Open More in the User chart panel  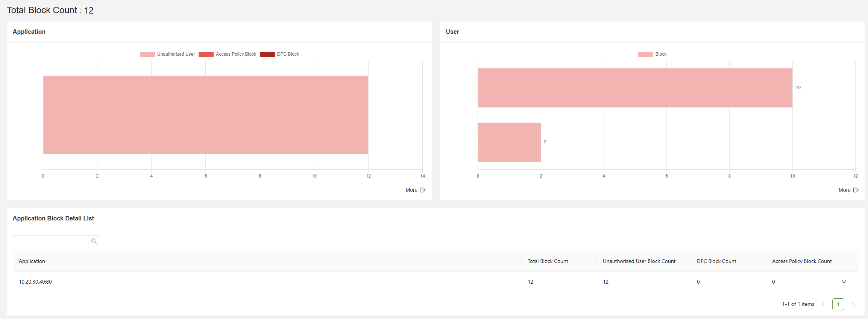click(848, 190)
